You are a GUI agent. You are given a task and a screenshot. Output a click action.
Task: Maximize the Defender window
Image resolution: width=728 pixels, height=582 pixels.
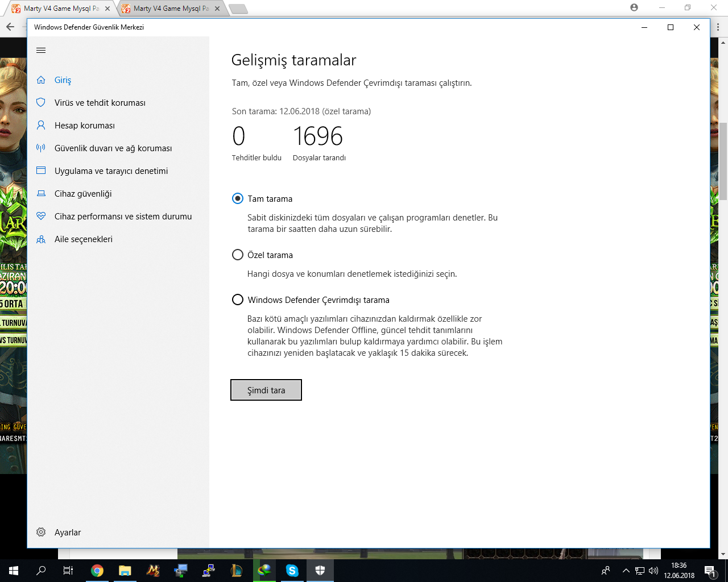click(671, 27)
